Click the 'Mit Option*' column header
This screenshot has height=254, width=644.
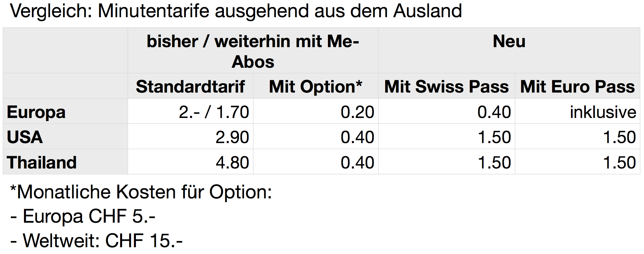point(316,87)
